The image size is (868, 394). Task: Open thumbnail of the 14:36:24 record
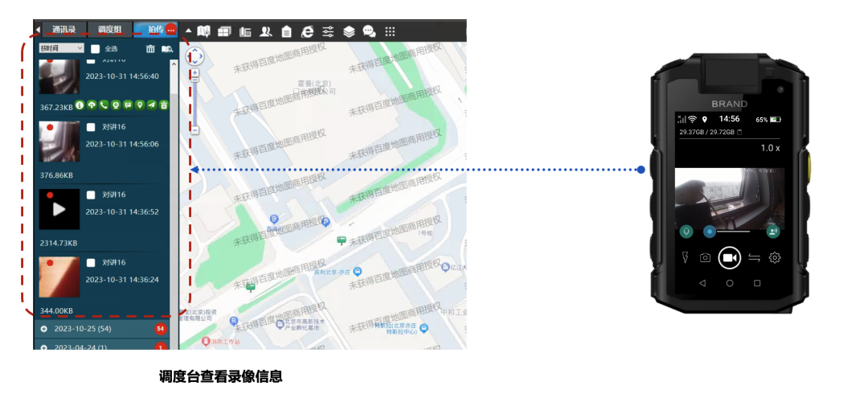59,277
